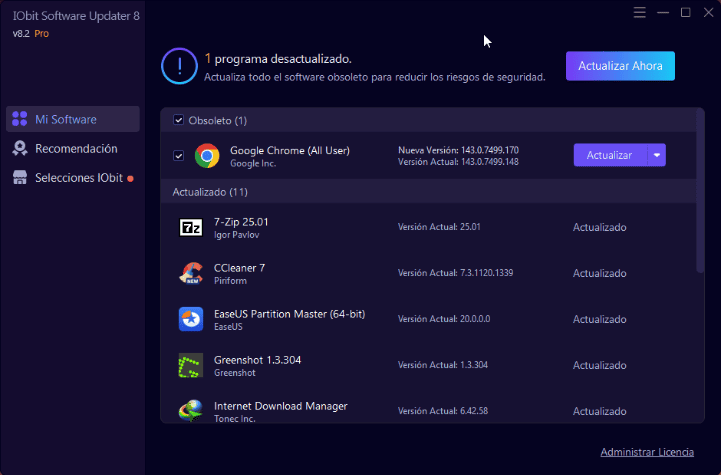This screenshot has width=721, height=475.
Task: Click the Mi Software grid icon
Action: (20, 119)
